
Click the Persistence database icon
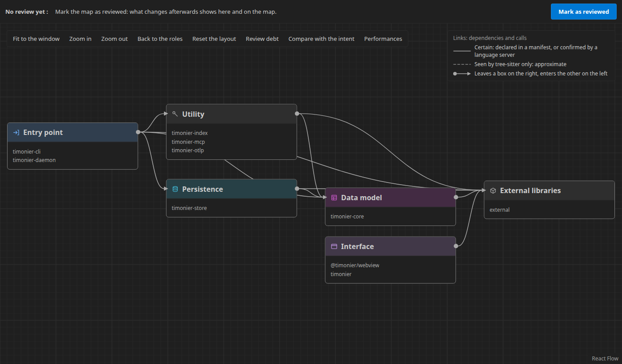click(x=175, y=189)
